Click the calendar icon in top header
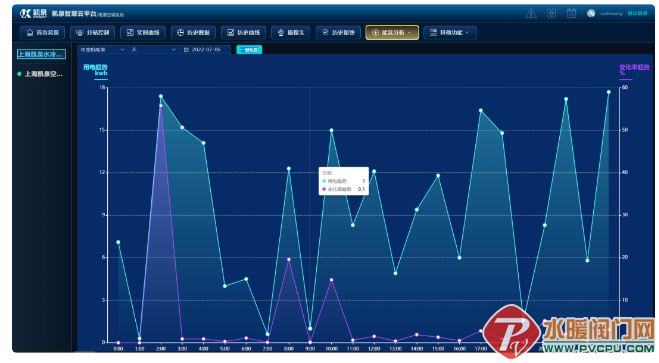This screenshot has height=363, width=659. click(x=571, y=13)
